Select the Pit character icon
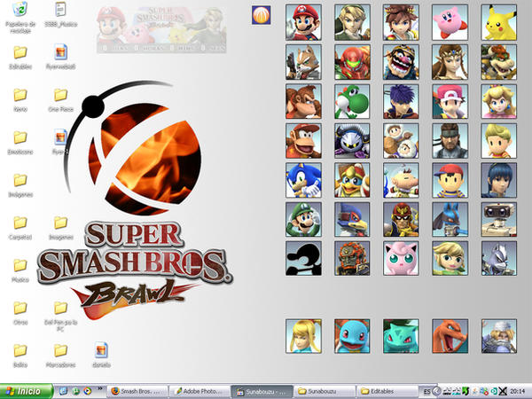 pyautogui.click(x=401, y=22)
